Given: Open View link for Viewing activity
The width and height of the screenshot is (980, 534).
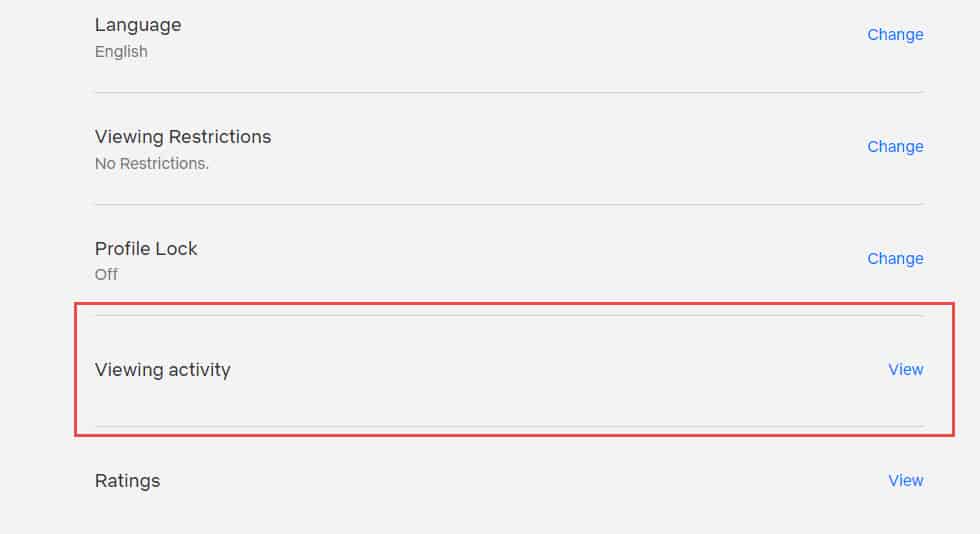Looking at the screenshot, I should [905, 369].
